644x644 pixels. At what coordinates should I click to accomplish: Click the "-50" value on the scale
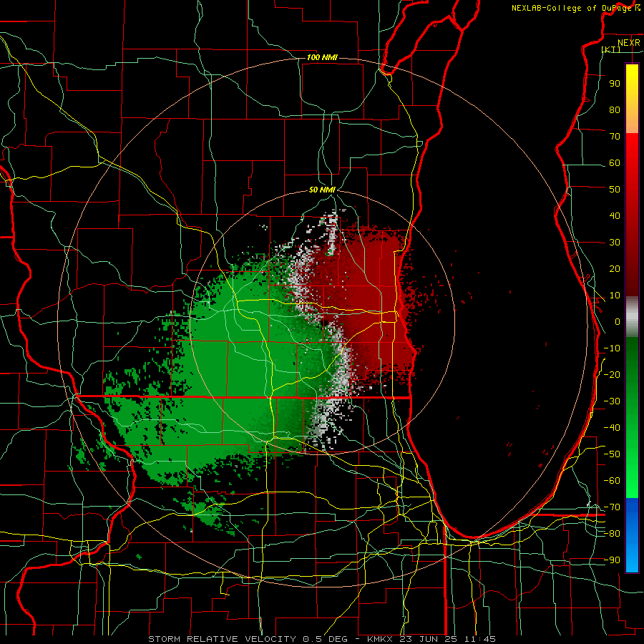(612, 454)
